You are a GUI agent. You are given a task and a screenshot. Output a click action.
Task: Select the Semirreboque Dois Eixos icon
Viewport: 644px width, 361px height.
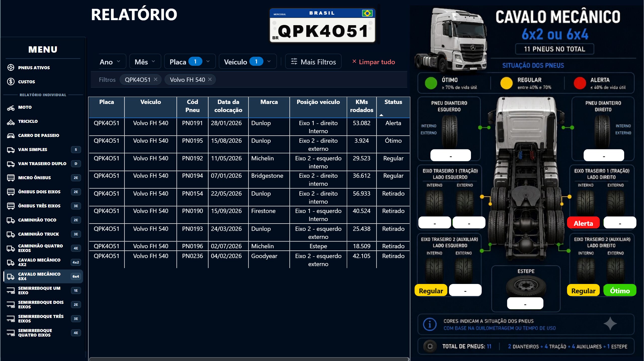tap(11, 305)
